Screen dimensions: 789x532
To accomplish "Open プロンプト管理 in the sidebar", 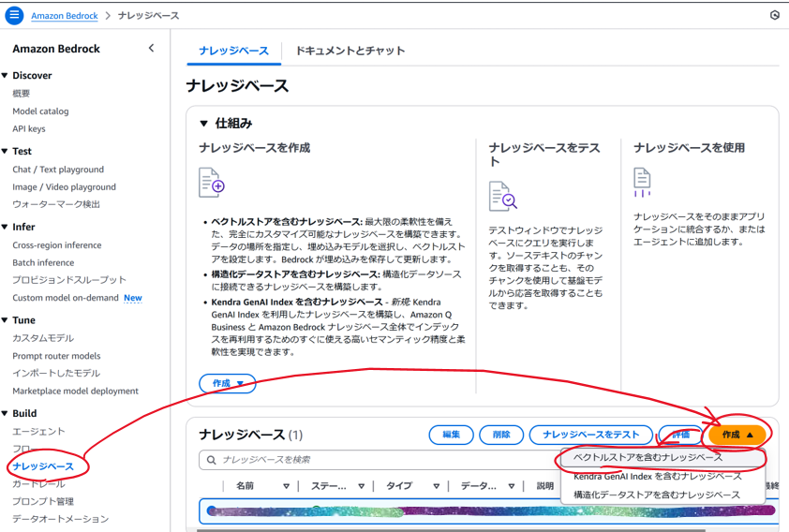I will pos(43,501).
